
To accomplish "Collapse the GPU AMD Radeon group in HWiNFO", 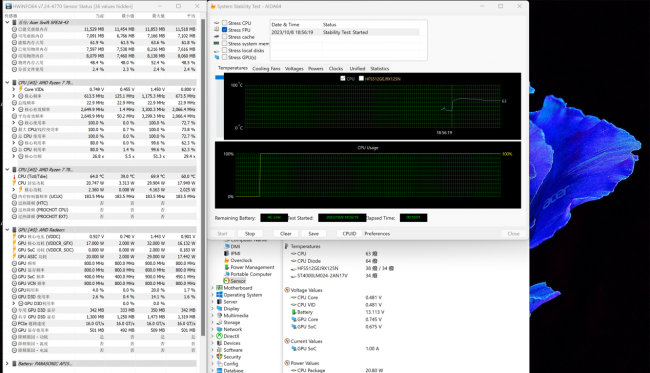I will tap(7, 230).
